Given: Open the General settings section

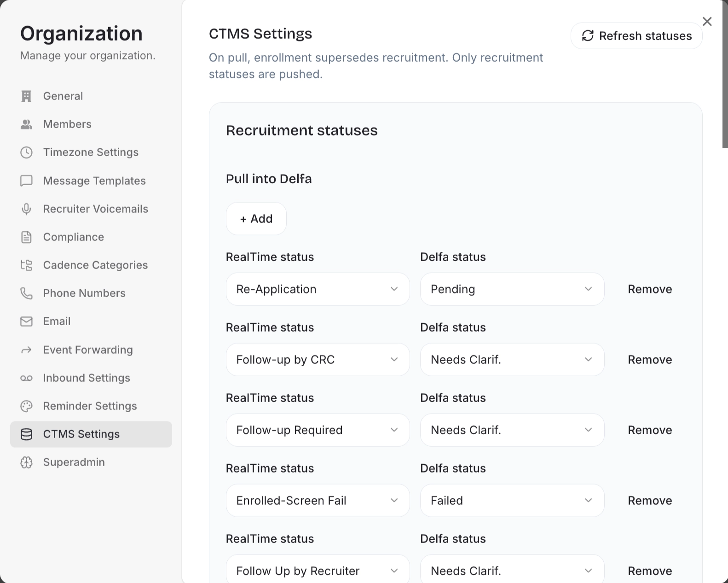Looking at the screenshot, I should tap(91, 96).
